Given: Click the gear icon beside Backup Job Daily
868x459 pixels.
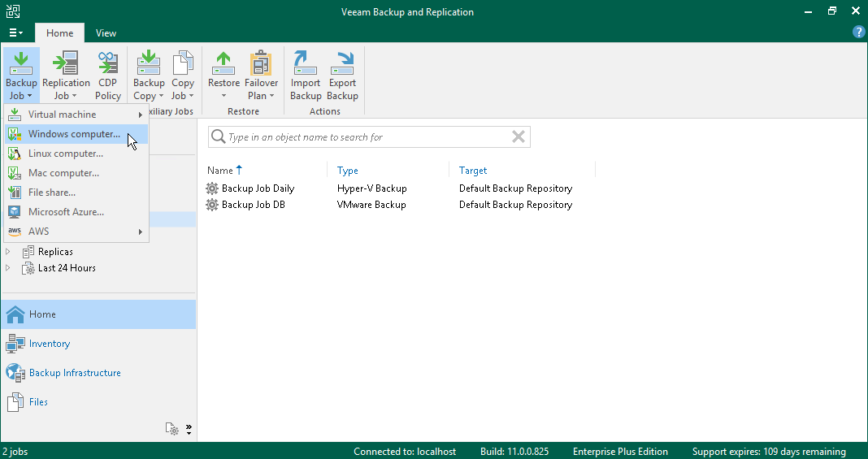Looking at the screenshot, I should click(212, 188).
